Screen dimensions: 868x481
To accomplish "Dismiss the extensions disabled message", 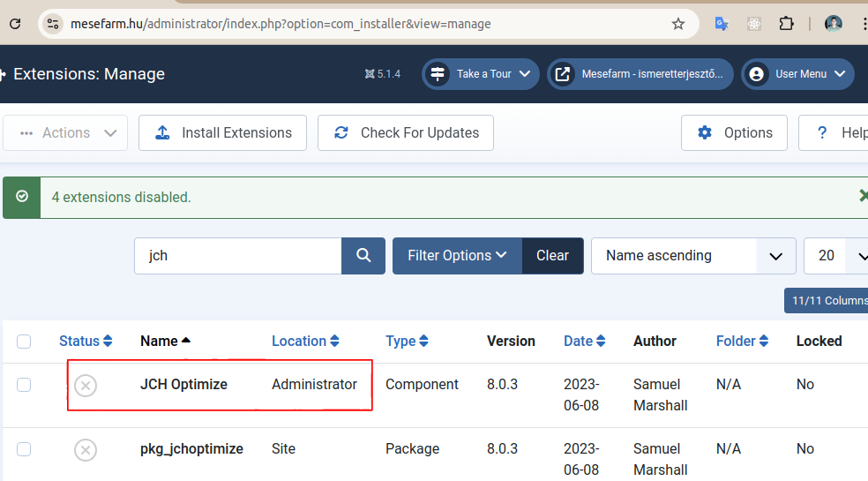I will click(863, 196).
